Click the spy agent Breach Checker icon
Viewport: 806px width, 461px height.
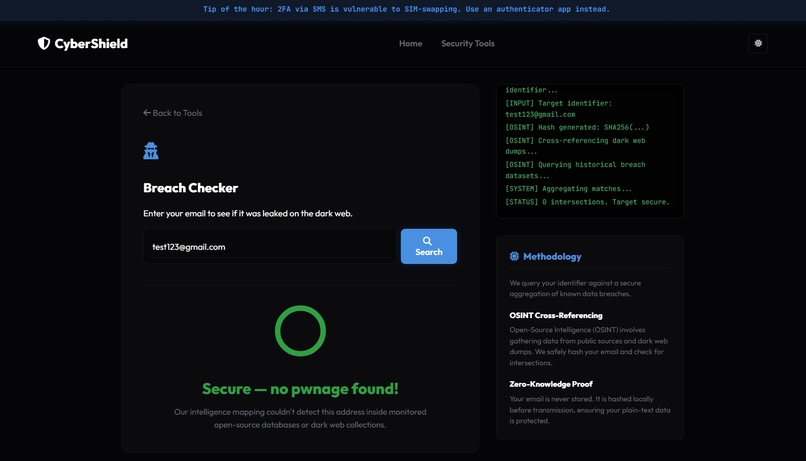click(x=151, y=151)
